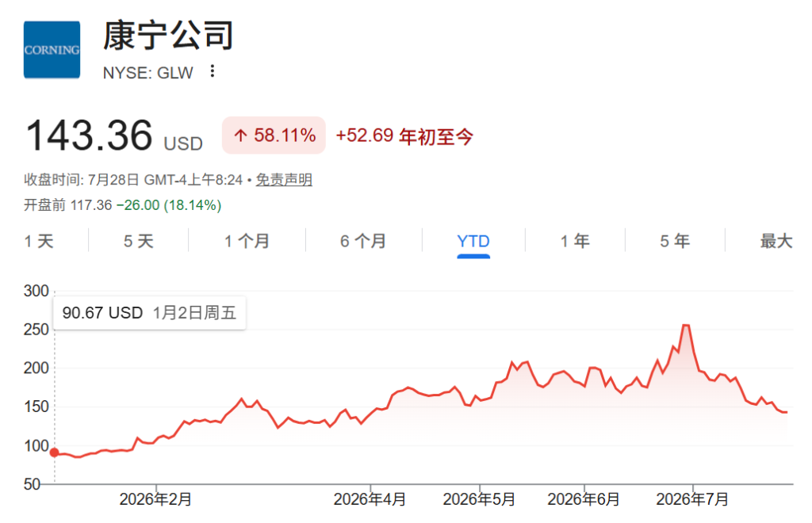Open the three-dot more options menu
812x523 pixels.
pos(212,71)
